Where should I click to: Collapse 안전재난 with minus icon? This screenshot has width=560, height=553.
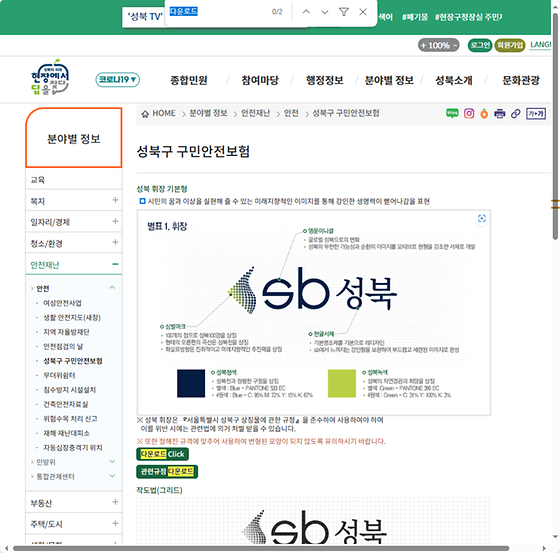115,264
